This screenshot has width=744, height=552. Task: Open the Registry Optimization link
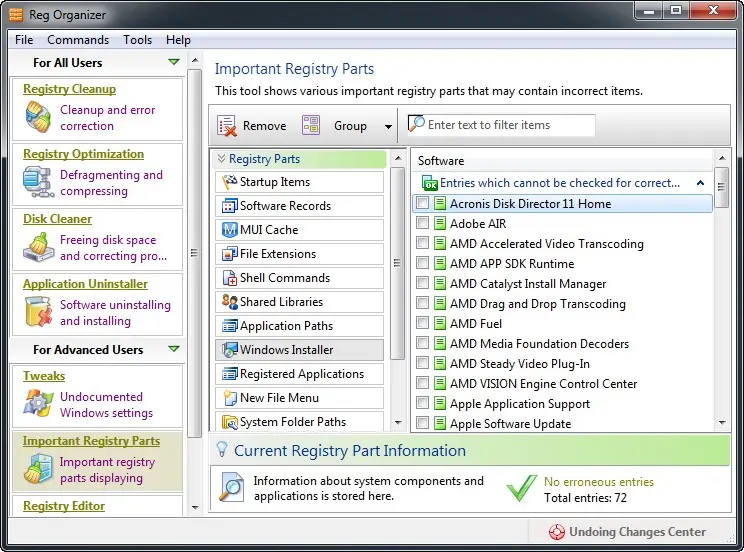pyautogui.click(x=84, y=154)
